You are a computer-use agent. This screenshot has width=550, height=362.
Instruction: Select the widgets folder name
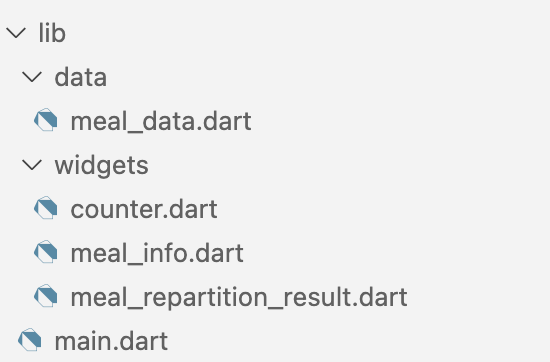(x=102, y=166)
